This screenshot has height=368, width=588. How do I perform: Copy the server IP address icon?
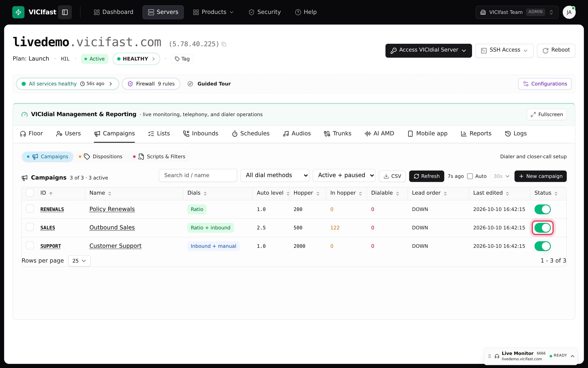(x=224, y=44)
